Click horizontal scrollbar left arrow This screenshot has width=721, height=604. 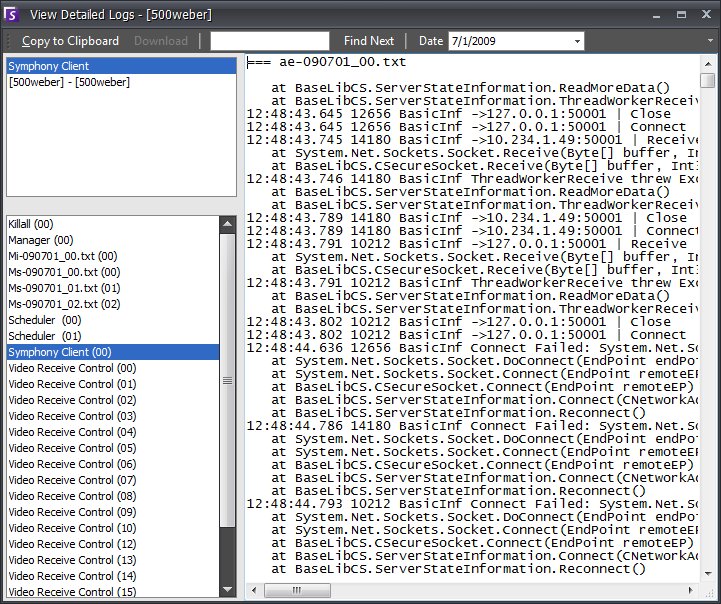click(254, 590)
